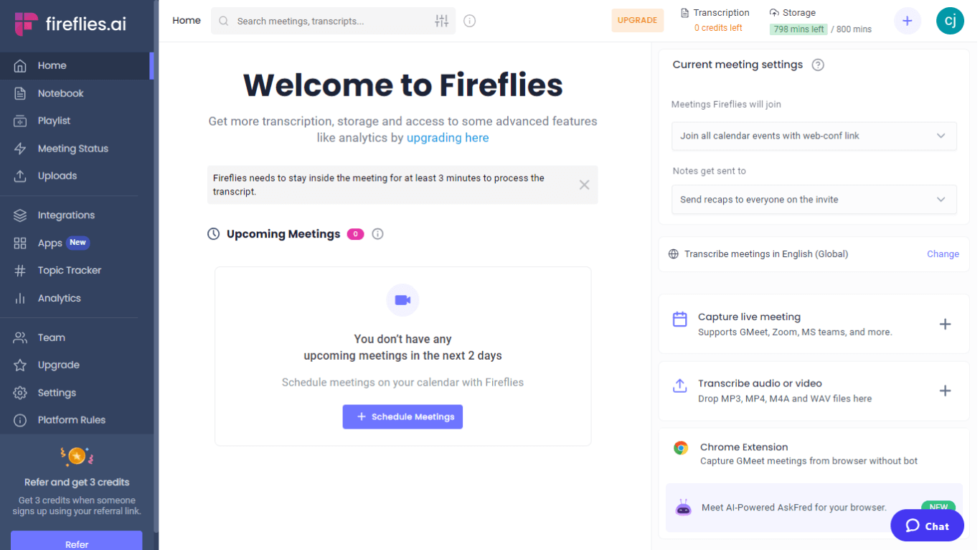The height and width of the screenshot is (550, 980).
Task: Click the Upgrade button in the top bar
Action: (x=637, y=20)
